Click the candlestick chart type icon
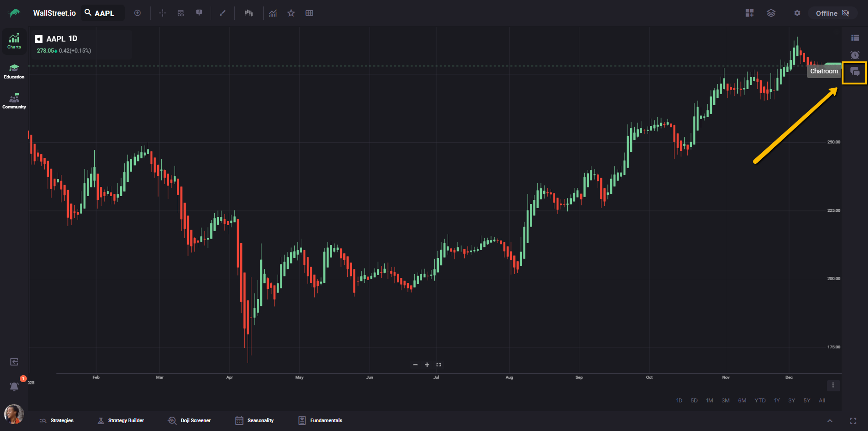Image resolution: width=868 pixels, height=431 pixels. pos(249,13)
